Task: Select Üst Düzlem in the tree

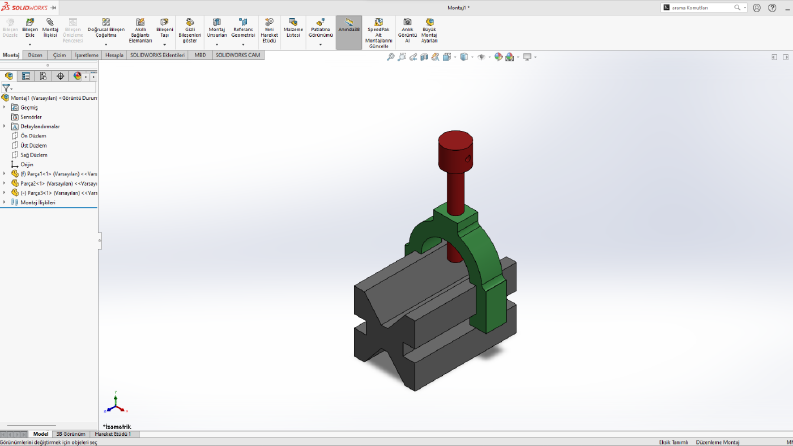Action: [x=33, y=146]
